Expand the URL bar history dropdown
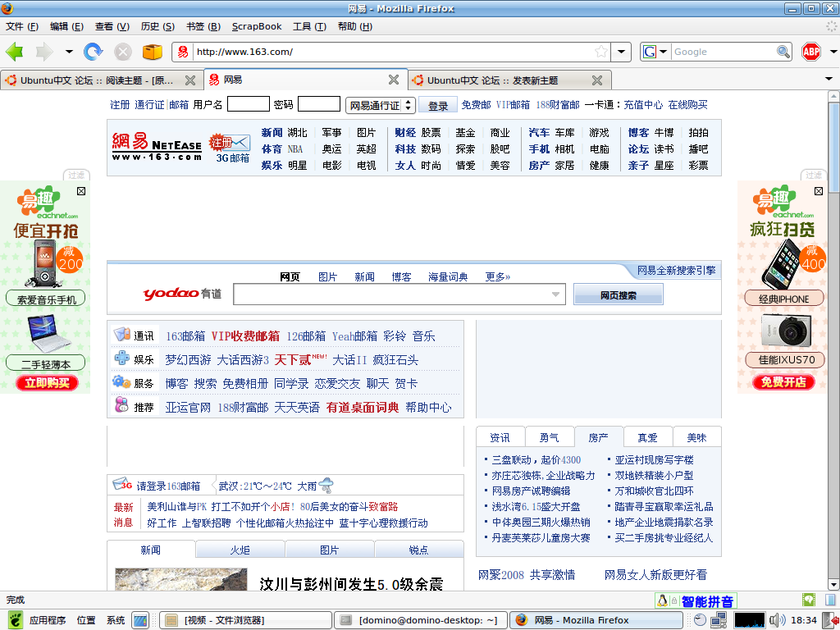Viewport: 840px width, 630px height. click(x=621, y=52)
